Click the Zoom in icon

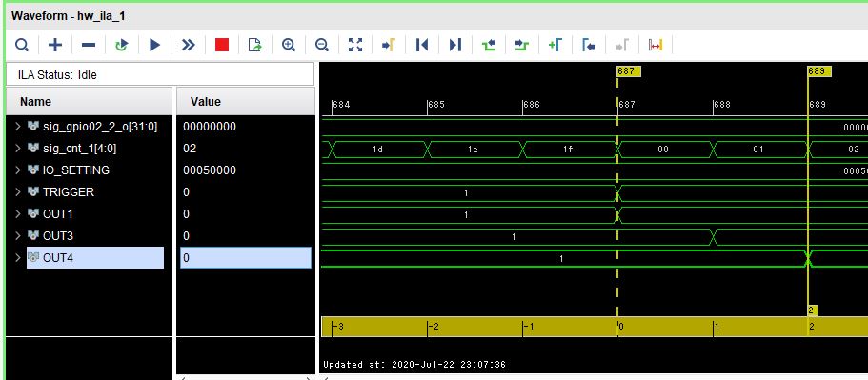(289, 45)
